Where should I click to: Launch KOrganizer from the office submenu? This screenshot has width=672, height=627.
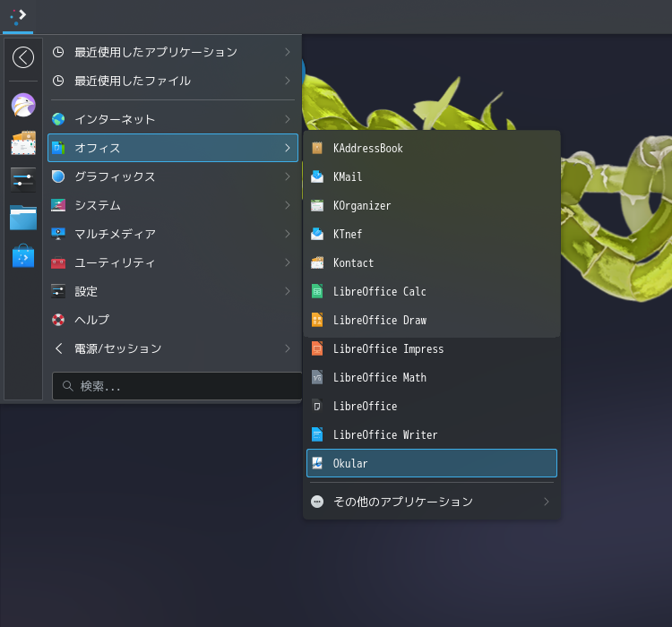point(432,206)
